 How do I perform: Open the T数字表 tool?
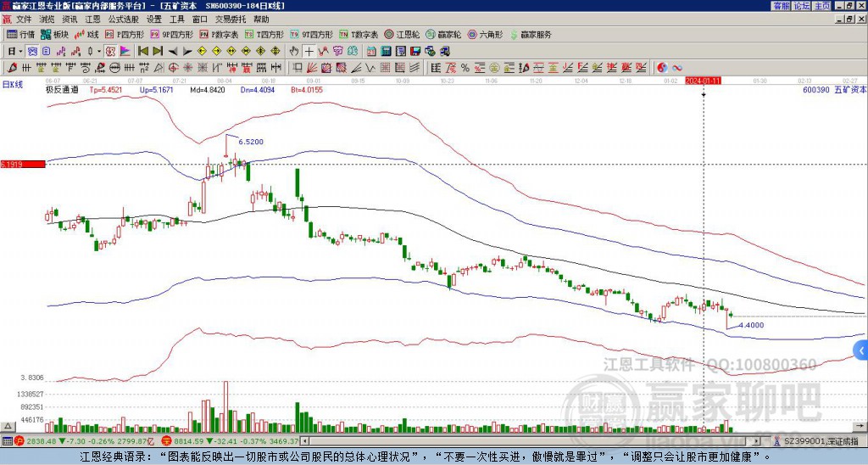[x=359, y=34]
